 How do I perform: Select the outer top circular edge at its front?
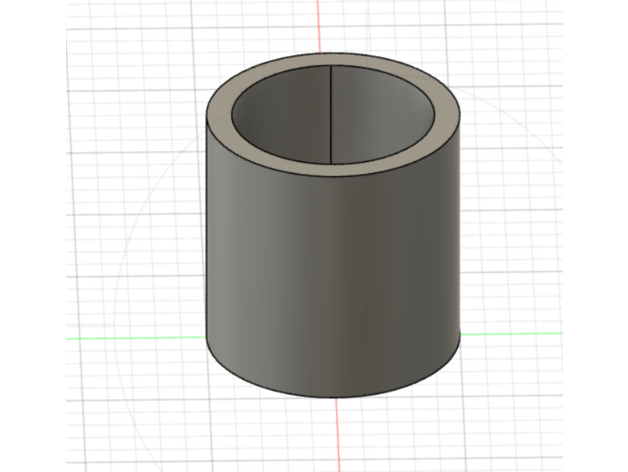tap(333, 177)
